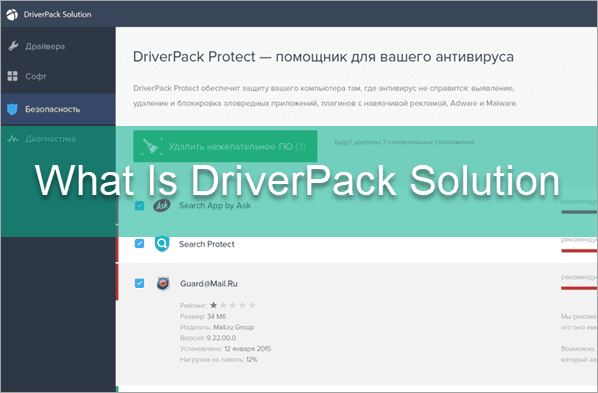Viewport: 598px width, 393px height.
Task: Click the first rating star for Guard@Mail.Ru
Action: click(x=214, y=305)
